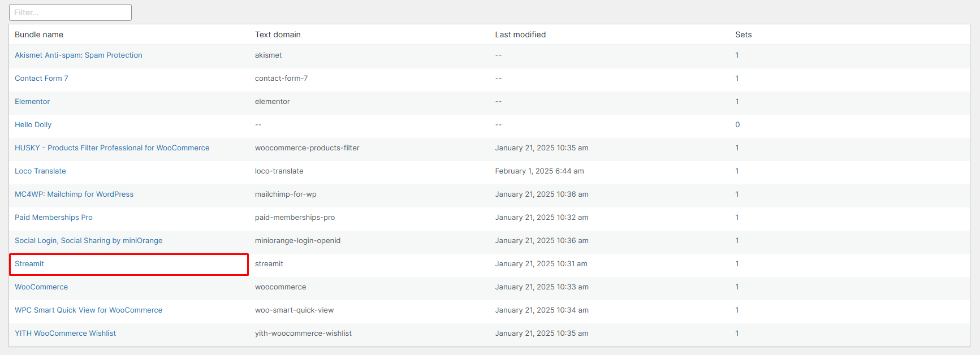Select January 21, 2025 10:32 am date

542,217
